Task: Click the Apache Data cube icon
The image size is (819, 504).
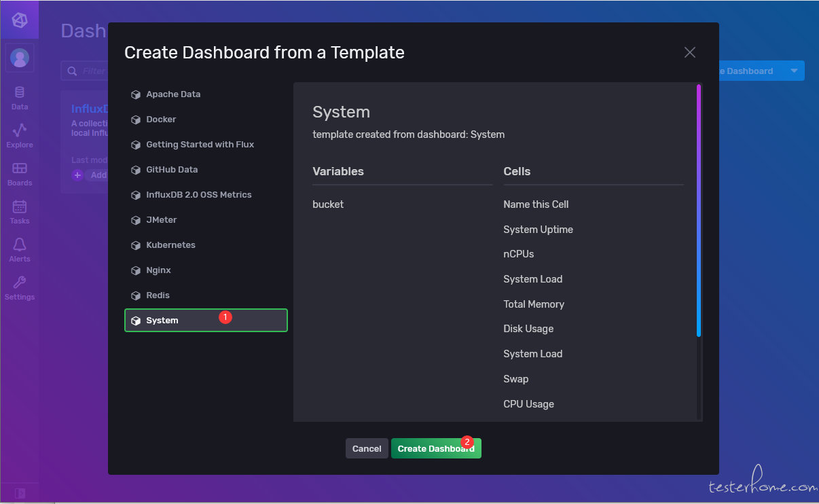Action: pos(136,95)
